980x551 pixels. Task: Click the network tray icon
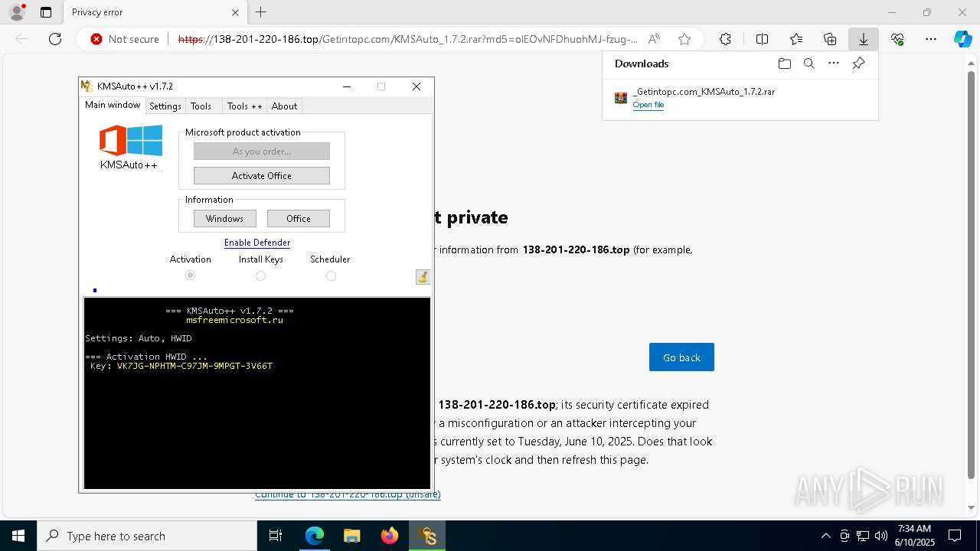pos(863,536)
